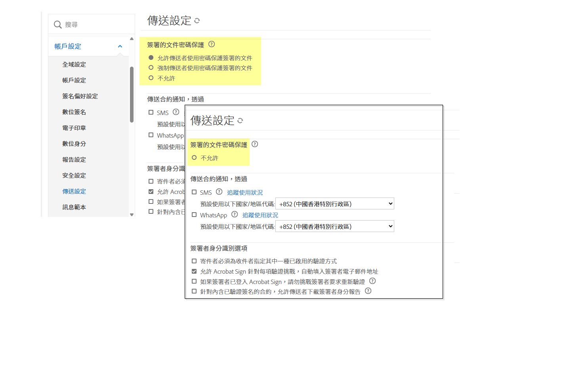Click refresh icon beside front panel 傳送設定 title
Screen dimensions: 588x376
pos(240,121)
